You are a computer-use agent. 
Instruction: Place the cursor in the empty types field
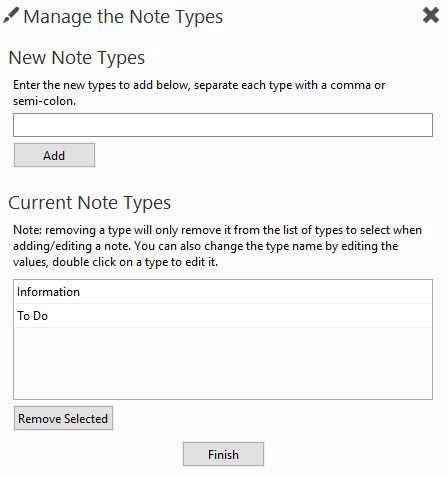click(223, 125)
